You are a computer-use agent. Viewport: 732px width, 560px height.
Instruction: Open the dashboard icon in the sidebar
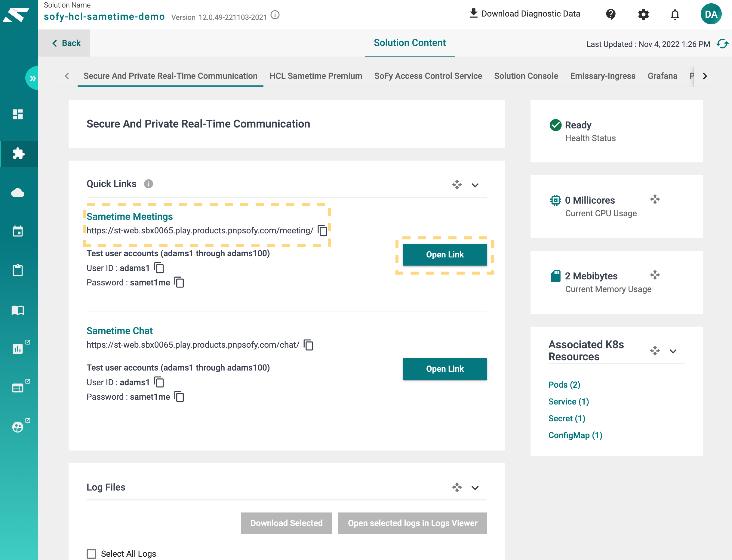click(18, 114)
